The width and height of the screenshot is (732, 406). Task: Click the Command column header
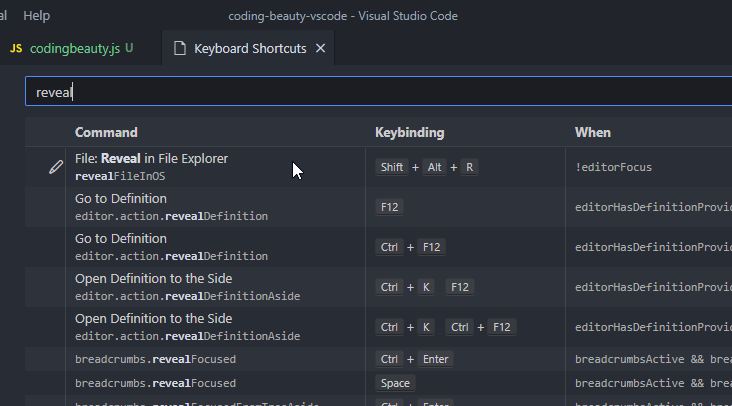pyautogui.click(x=106, y=132)
